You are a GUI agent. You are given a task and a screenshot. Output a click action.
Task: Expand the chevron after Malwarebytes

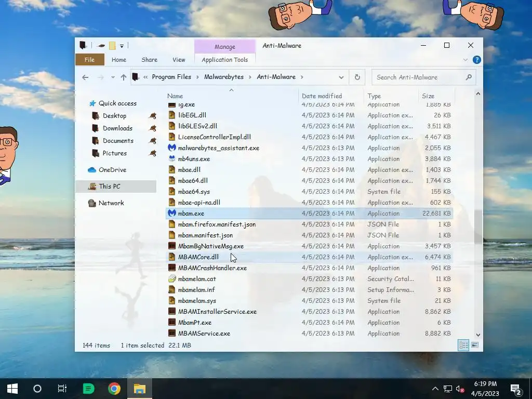coord(250,77)
